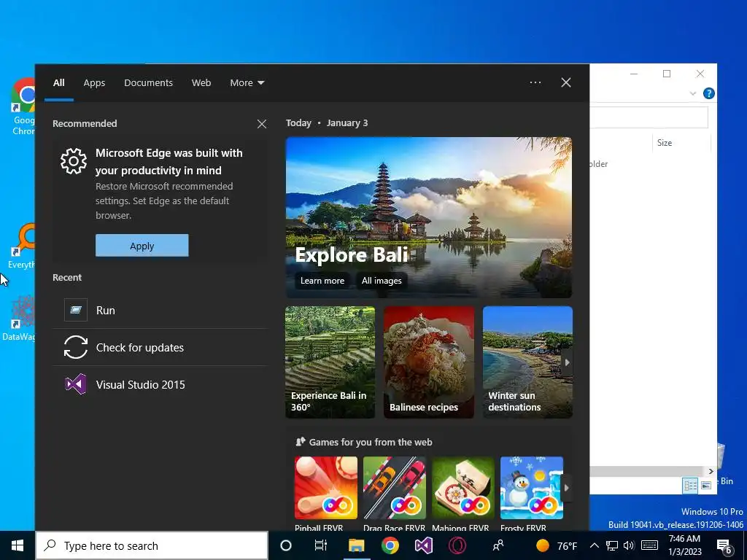Open Visual Studio from the taskbar

[423, 545]
